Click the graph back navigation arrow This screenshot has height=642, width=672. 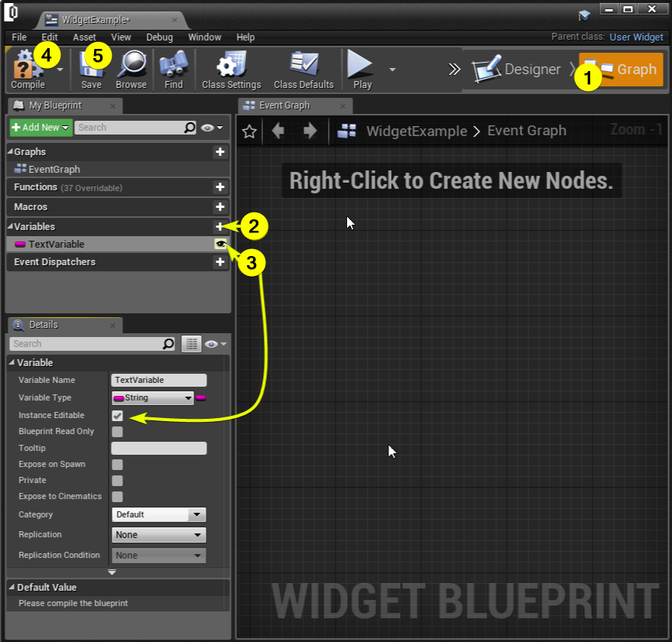pyautogui.click(x=278, y=131)
